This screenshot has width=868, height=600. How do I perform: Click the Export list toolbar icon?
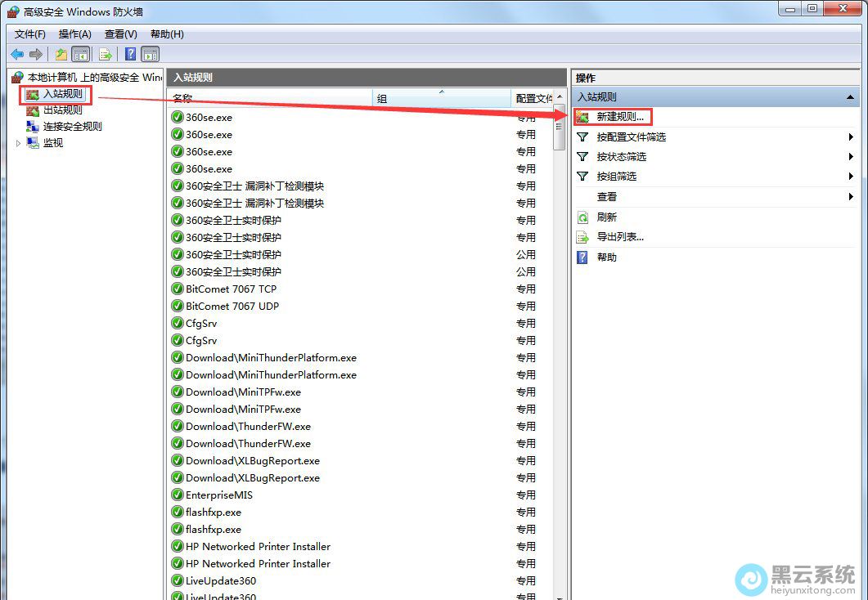(x=106, y=54)
